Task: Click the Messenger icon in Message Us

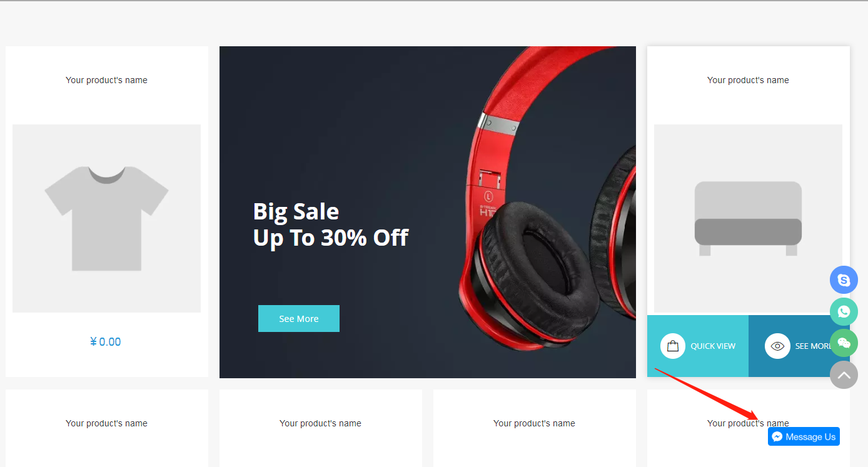Action: point(777,437)
